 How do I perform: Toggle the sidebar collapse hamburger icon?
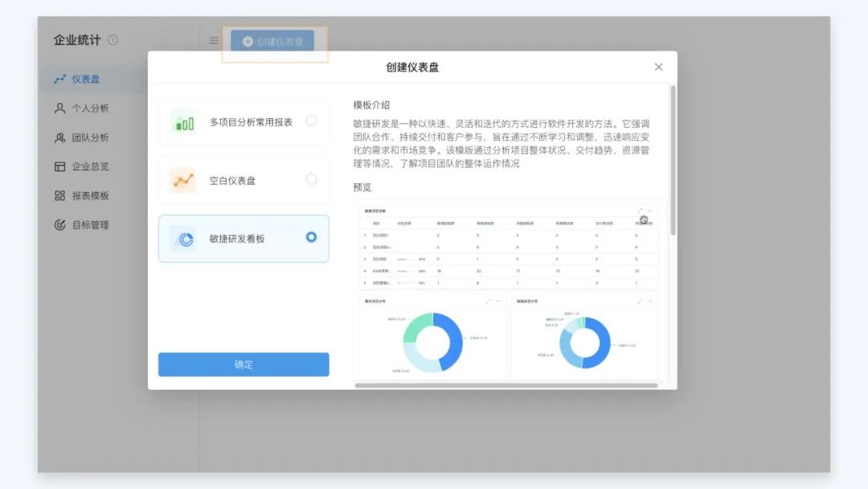click(x=214, y=40)
